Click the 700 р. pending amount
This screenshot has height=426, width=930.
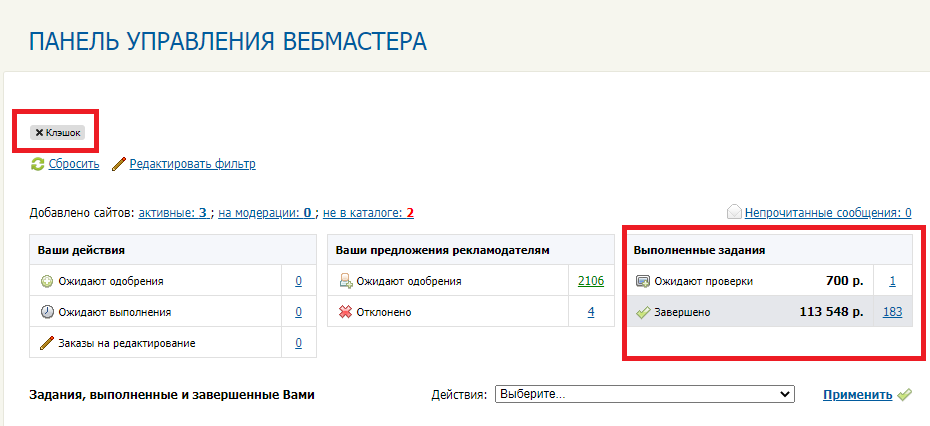(x=845, y=281)
